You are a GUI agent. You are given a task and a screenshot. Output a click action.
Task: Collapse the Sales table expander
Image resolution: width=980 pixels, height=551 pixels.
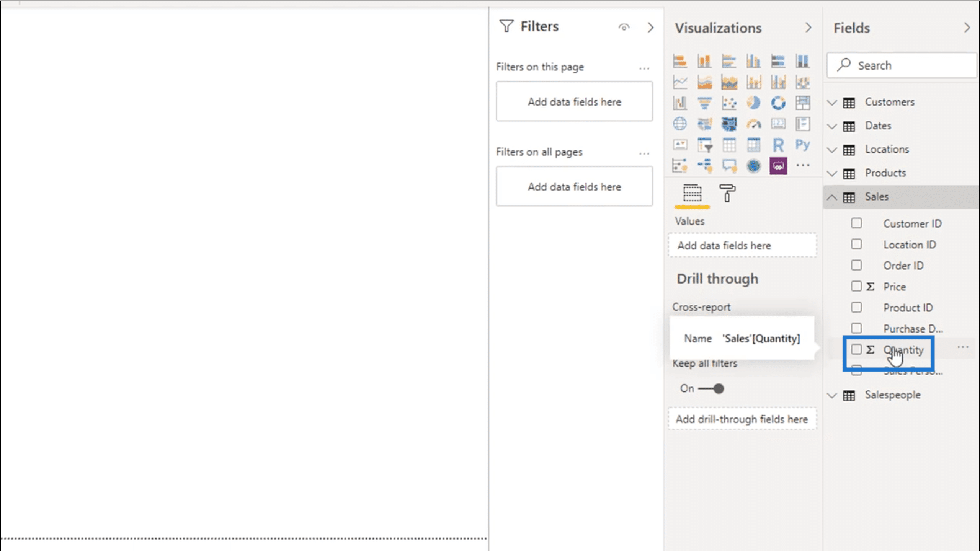click(x=832, y=196)
